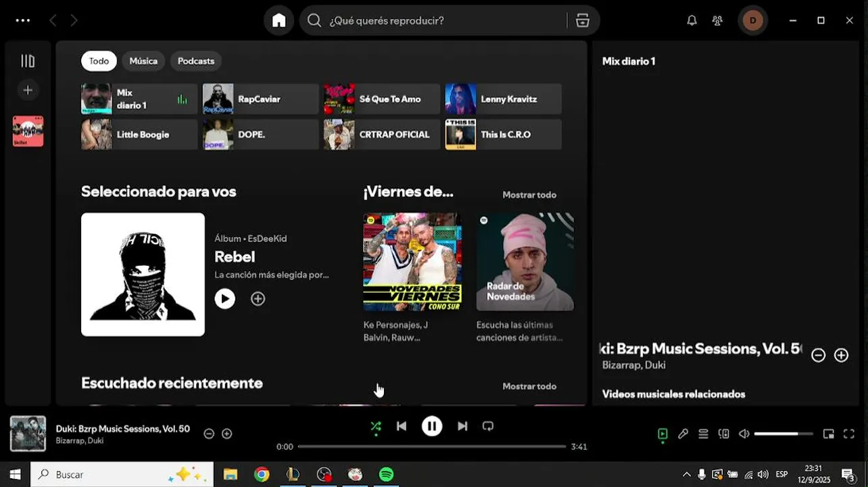Viewport: 868px width, 487px height.
Task: Open the play queue
Action: coord(703,434)
